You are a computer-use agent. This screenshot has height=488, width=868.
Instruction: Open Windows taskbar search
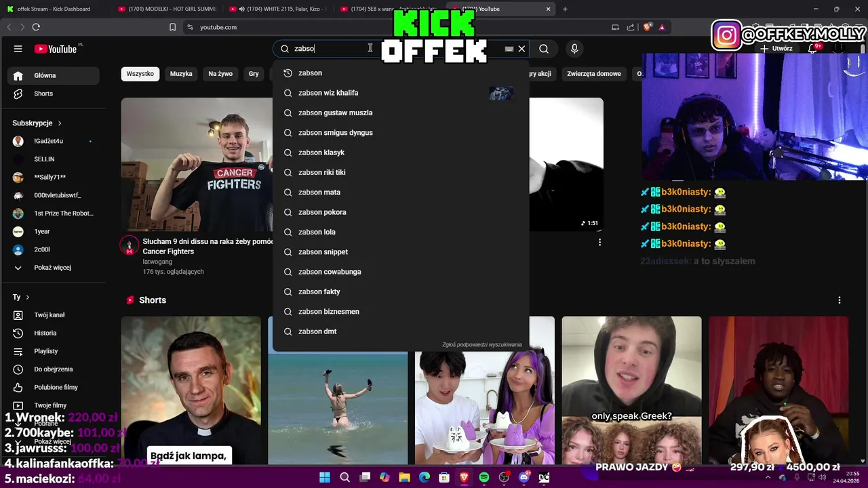(x=344, y=477)
